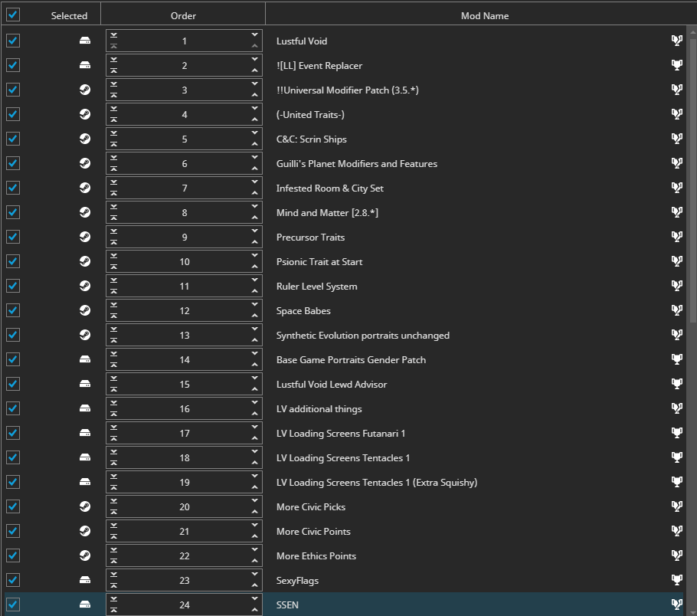Move Infested Room & City Set up one position
Image resolution: width=697 pixels, height=616 pixels.
click(255, 193)
